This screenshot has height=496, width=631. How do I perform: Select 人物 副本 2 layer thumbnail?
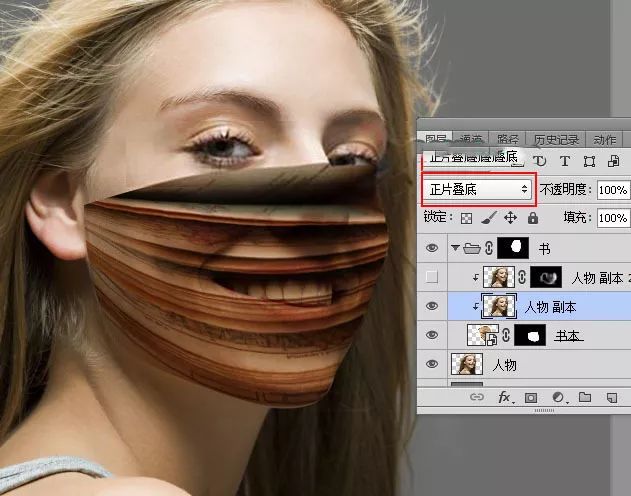(499, 277)
